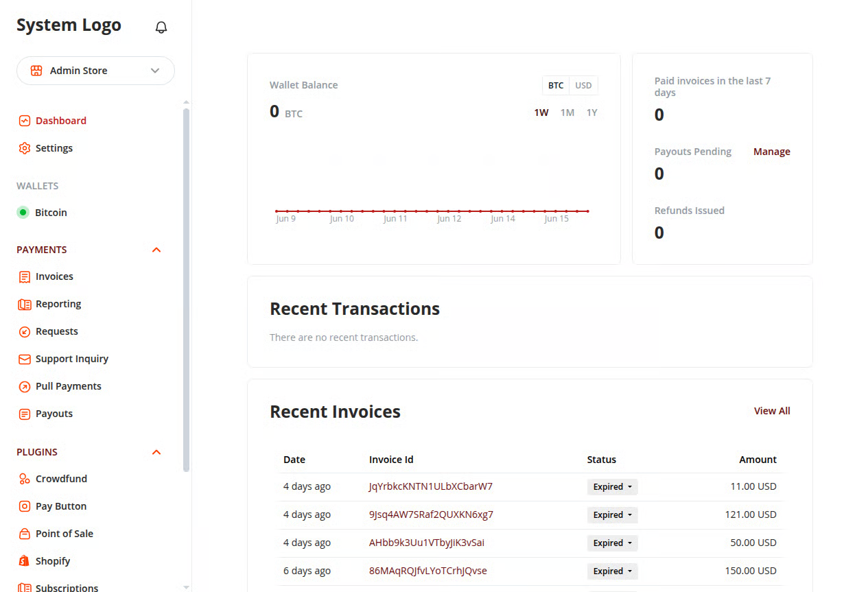Click the Dashboard chart icon
Viewport: 868px width, 592px height.
[25, 121]
